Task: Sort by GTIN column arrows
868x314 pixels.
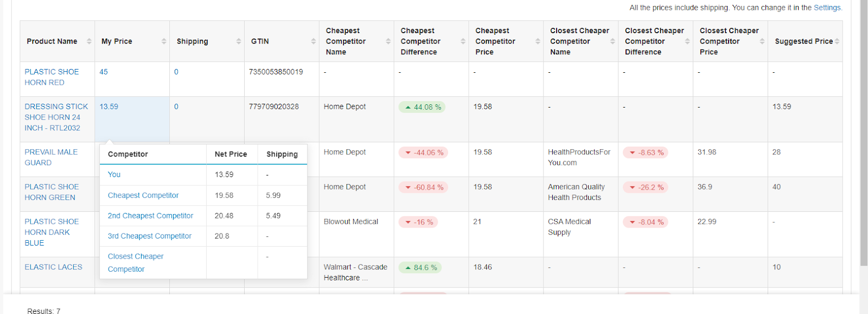Action: (313, 41)
